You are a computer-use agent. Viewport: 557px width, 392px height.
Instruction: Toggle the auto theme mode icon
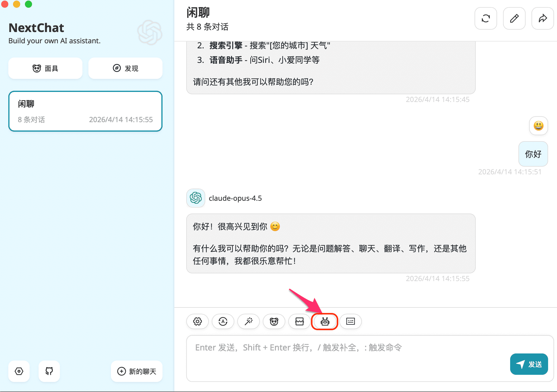pyautogui.click(x=223, y=321)
